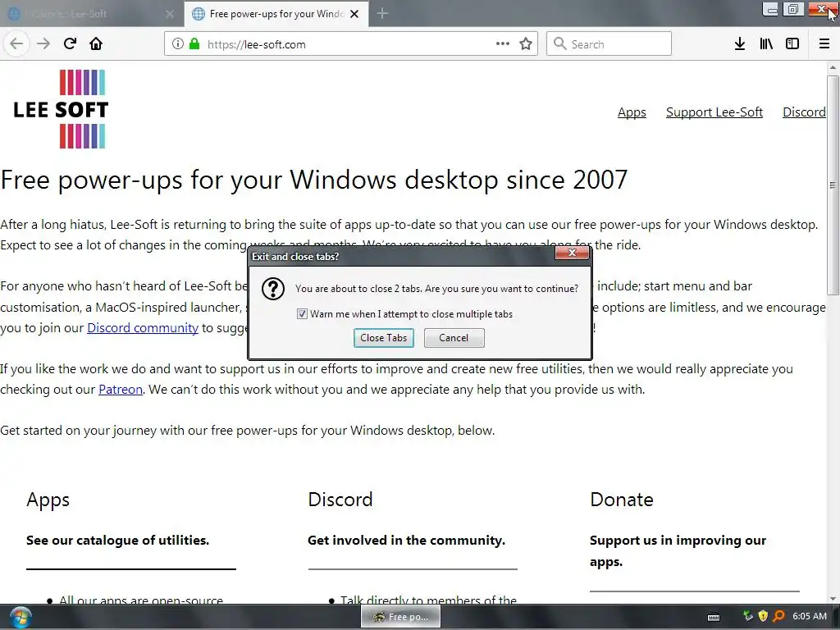Click 'See our catalogue of utilities.' text
The image size is (840, 630).
click(117, 541)
